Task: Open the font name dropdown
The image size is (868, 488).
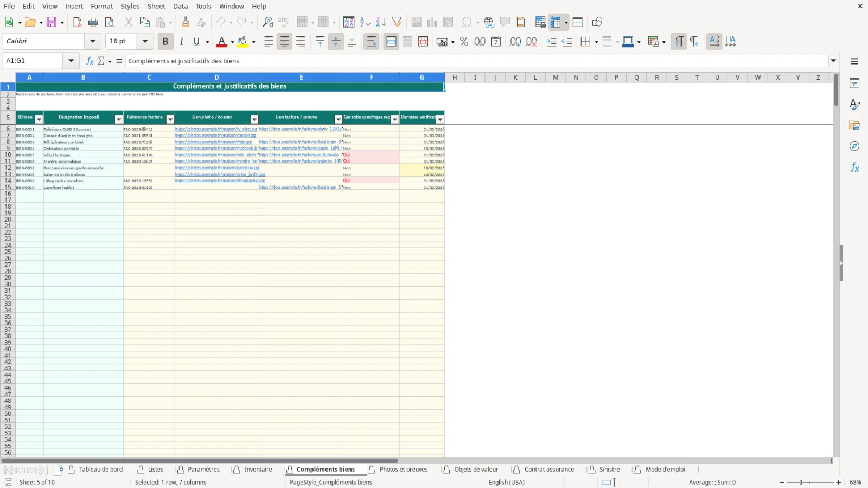Action: [x=93, y=41]
